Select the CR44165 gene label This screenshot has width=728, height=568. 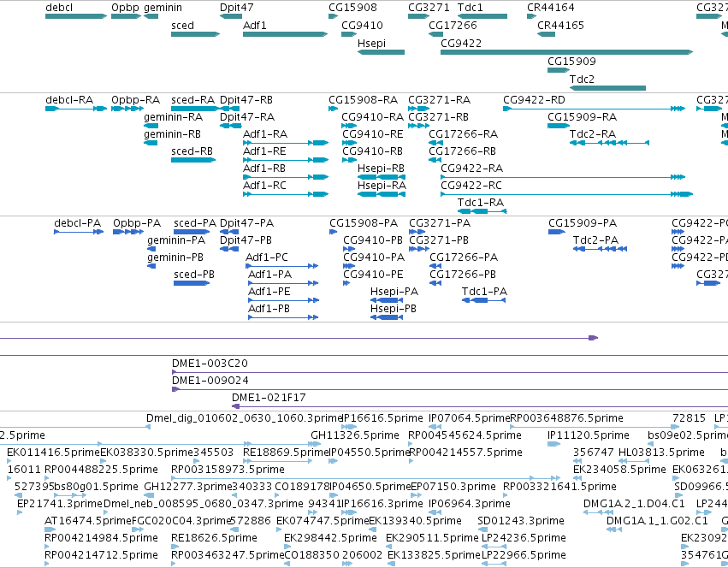[x=560, y=26]
